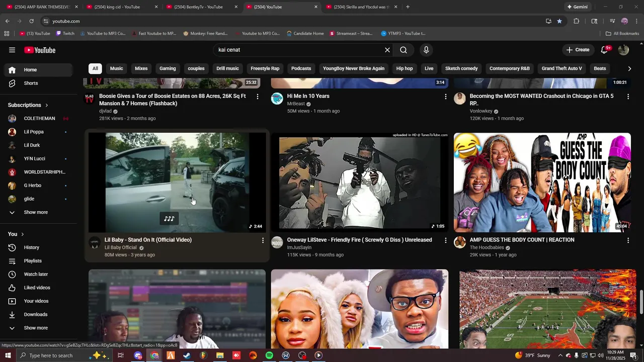Search with your voice microphone

tap(426, 50)
